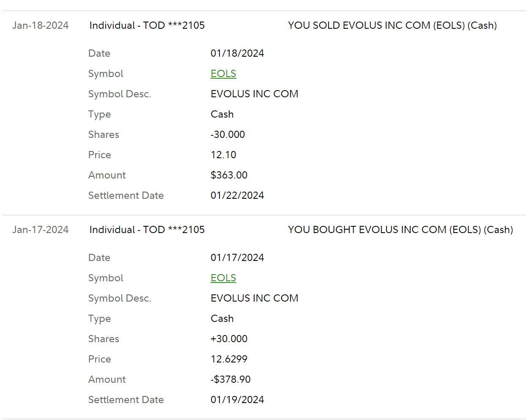This screenshot has width=526, height=420.
Task: Click the 01/17/2024 date value
Action: point(237,258)
